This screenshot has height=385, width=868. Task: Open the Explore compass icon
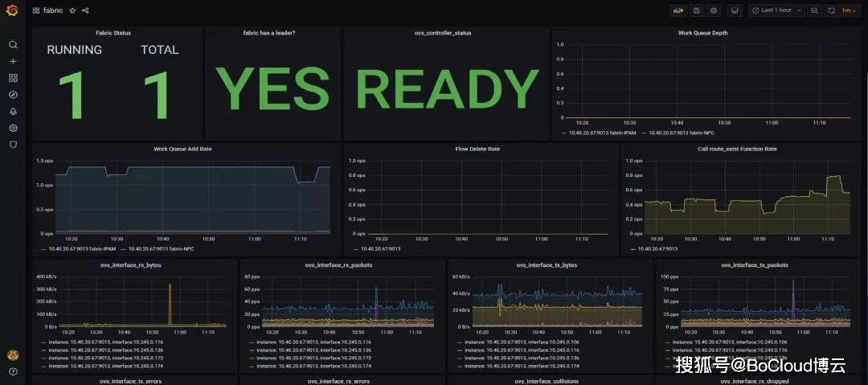(x=13, y=94)
